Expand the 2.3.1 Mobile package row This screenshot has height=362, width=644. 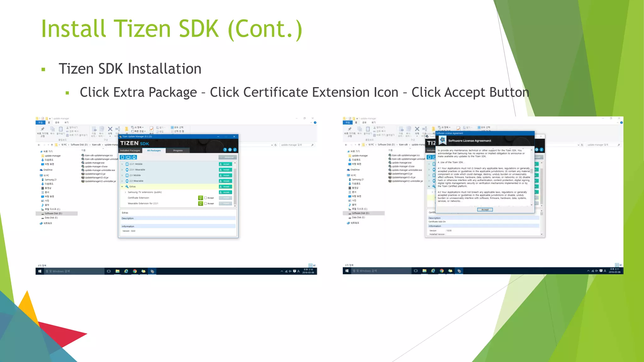click(122, 164)
